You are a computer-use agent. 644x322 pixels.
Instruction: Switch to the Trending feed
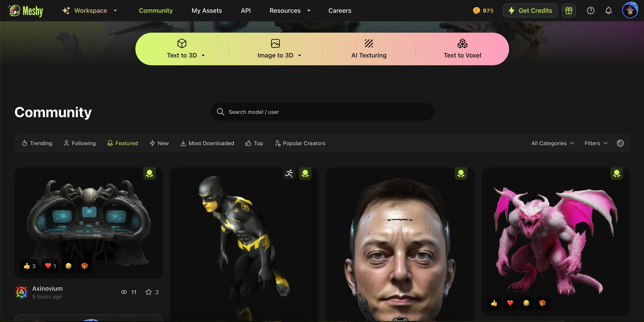pyautogui.click(x=36, y=143)
